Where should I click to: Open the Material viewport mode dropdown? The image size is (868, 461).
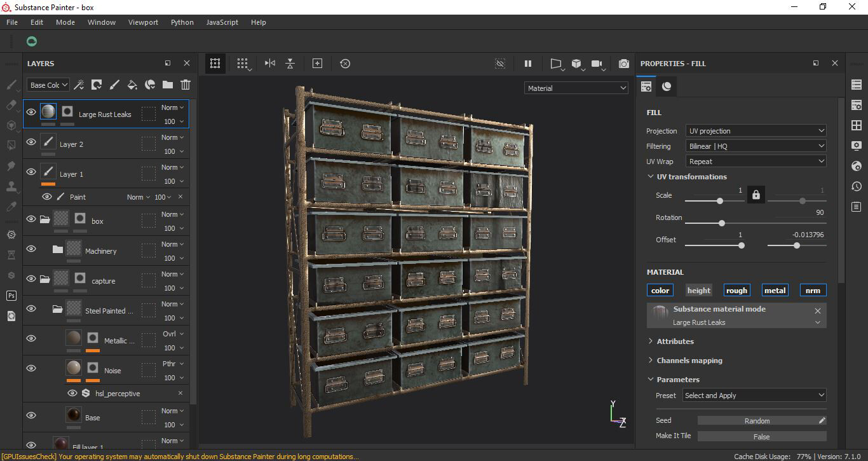[575, 88]
